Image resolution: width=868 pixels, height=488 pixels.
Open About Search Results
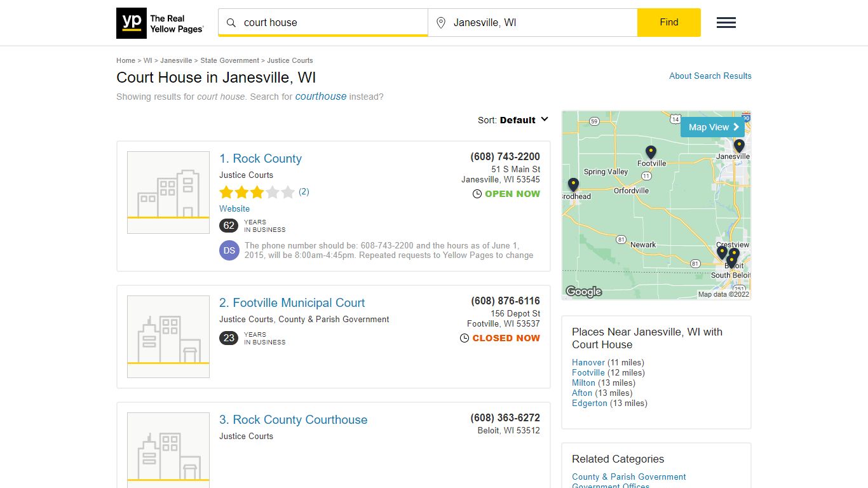710,76
